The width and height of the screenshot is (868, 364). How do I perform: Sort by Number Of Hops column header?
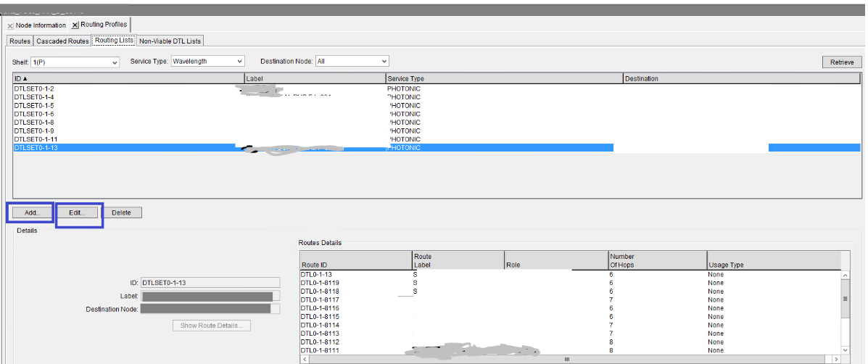pyautogui.click(x=658, y=260)
